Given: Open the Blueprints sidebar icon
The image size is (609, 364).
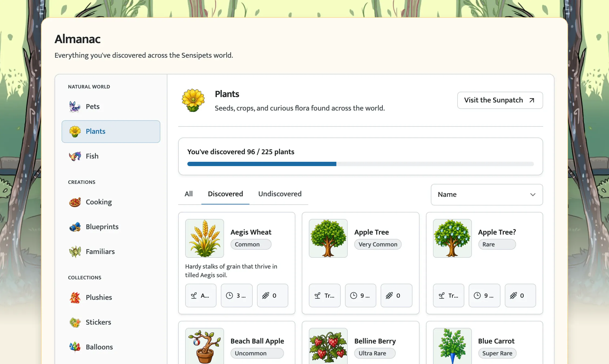Looking at the screenshot, I should (x=75, y=227).
